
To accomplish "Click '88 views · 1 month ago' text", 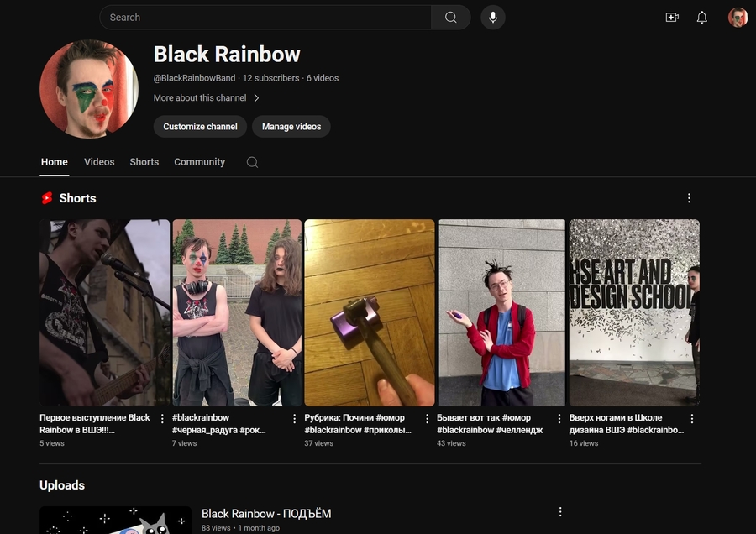I will pyautogui.click(x=240, y=528).
